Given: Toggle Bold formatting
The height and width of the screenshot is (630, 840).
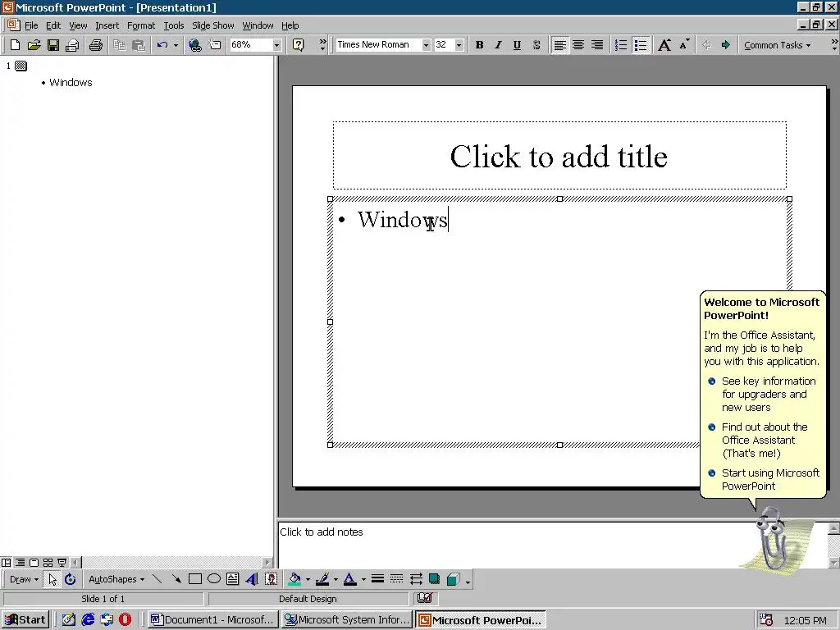Looking at the screenshot, I should point(479,45).
